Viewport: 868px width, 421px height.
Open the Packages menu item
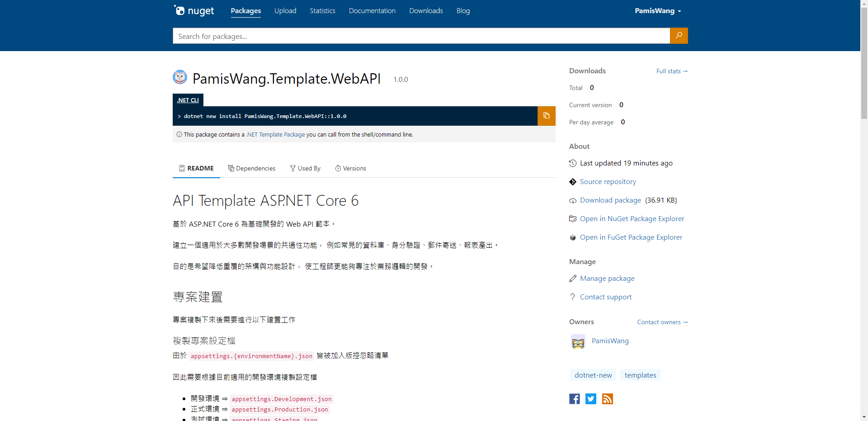(246, 11)
